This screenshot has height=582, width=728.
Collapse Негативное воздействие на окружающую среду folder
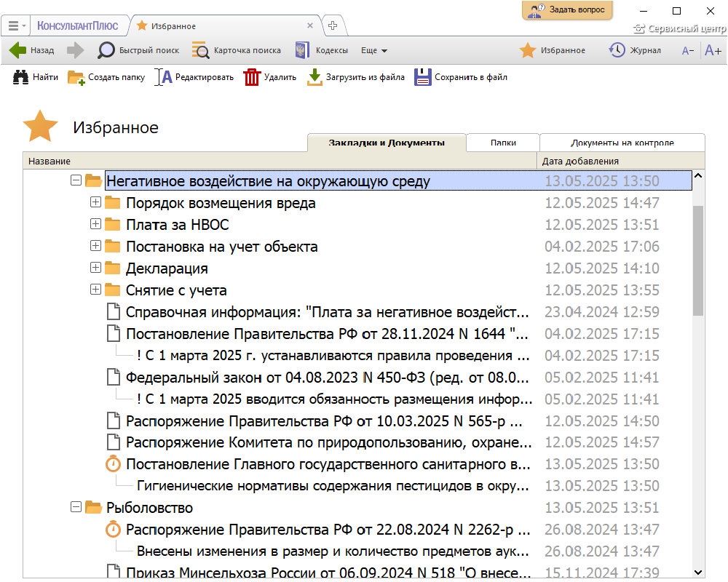click(x=76, y=180)
